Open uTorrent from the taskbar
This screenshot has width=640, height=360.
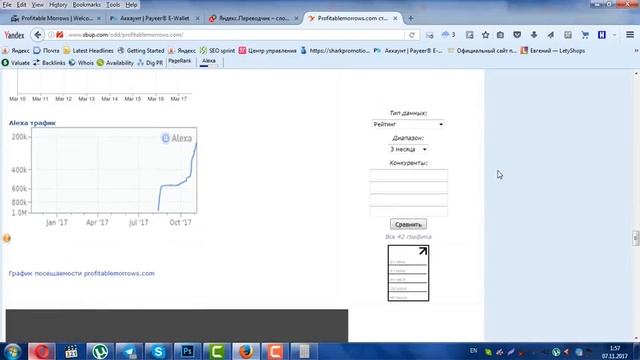(x=100, y=351)
